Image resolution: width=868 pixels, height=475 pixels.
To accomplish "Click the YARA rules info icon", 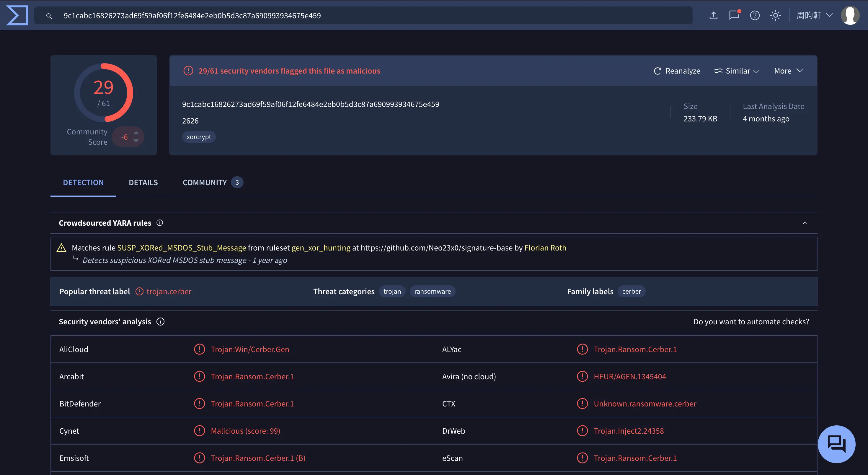I will pyautogui.click(x=160, y=223).
